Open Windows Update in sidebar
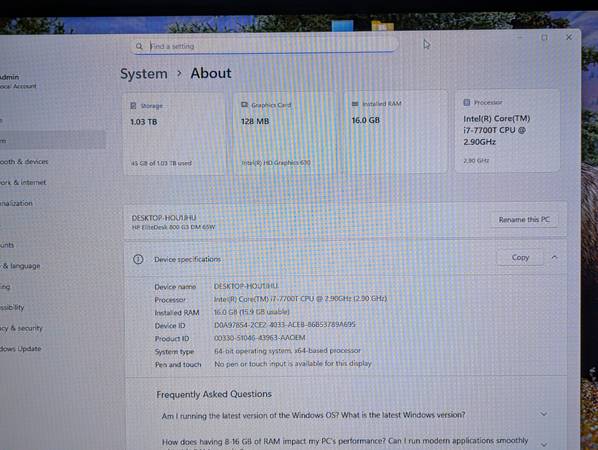The image size is (598, 450). point(21,349)
